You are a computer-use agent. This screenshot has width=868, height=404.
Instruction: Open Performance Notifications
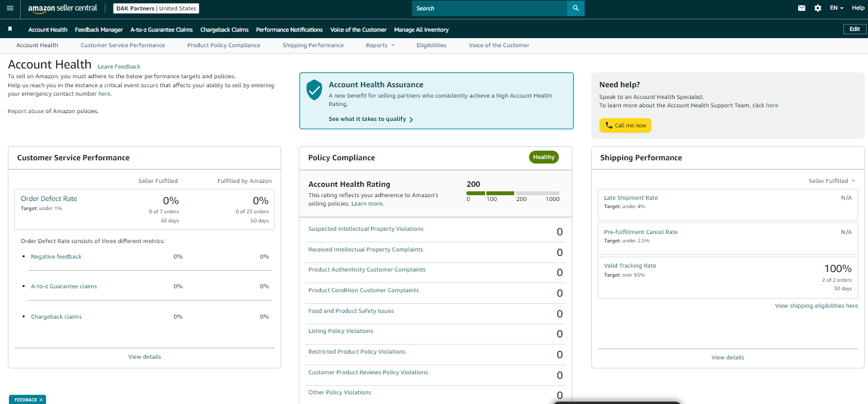[289, 30]
